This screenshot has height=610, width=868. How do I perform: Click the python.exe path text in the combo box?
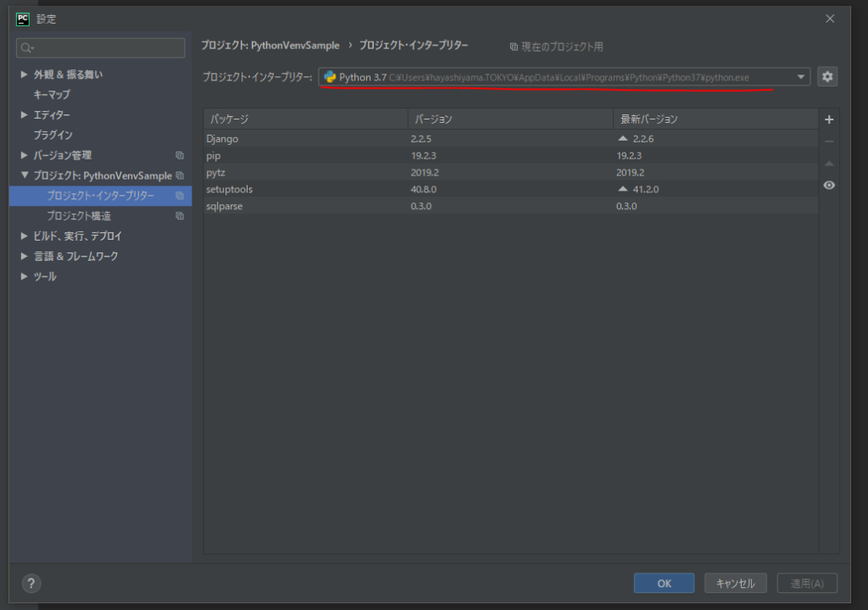569,77
